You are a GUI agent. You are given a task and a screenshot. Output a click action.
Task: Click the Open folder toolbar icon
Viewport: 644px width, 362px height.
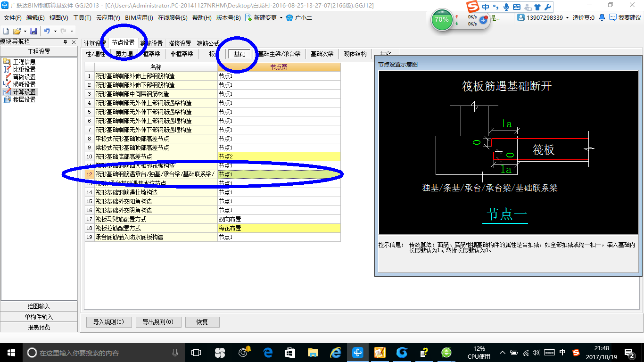17,31
